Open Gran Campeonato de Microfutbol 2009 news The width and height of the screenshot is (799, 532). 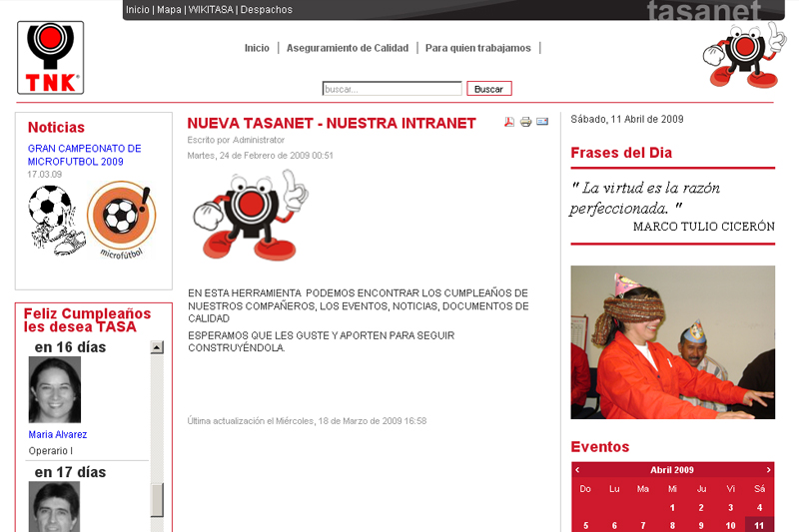click(x=85, y=155)
